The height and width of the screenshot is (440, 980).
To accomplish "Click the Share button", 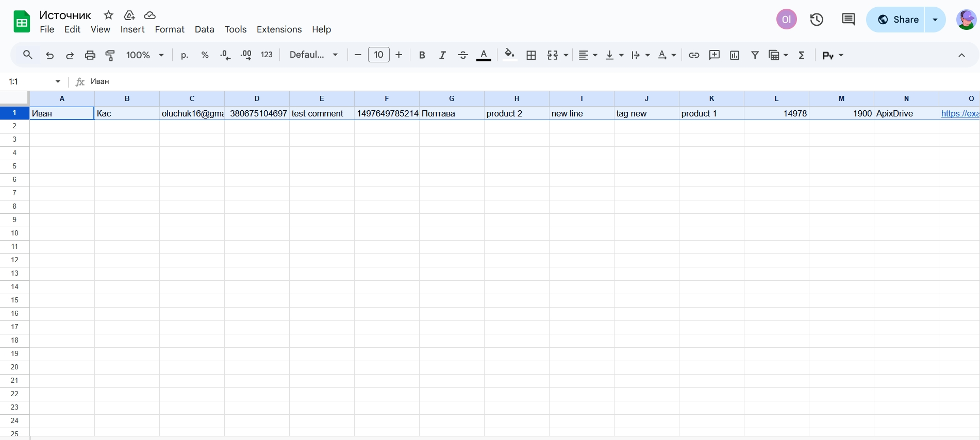I will coord(898,20).
